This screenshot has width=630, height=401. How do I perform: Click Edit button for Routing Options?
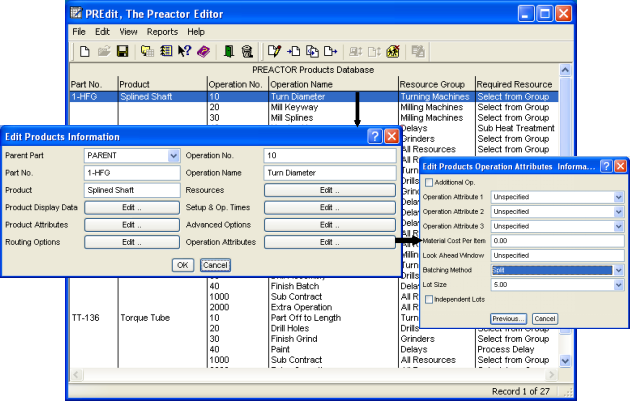[x=132, y=242]
